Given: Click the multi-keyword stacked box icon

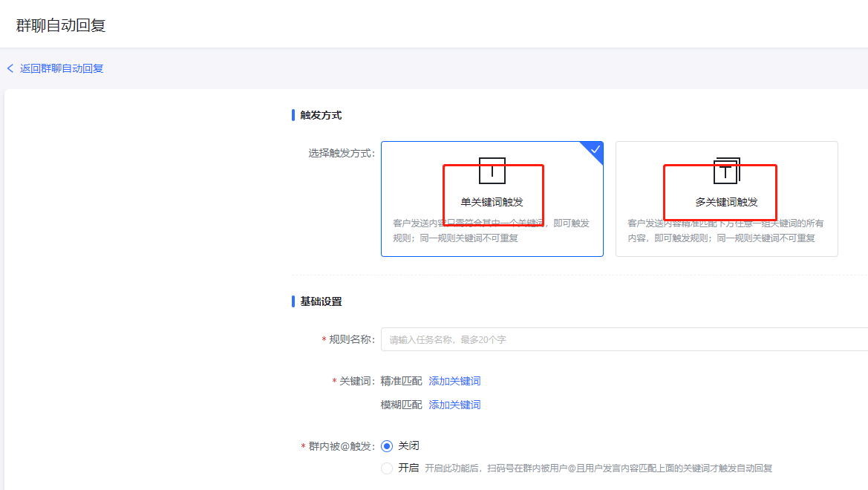Looking at the screenshot, I should (x=726, y=171).
